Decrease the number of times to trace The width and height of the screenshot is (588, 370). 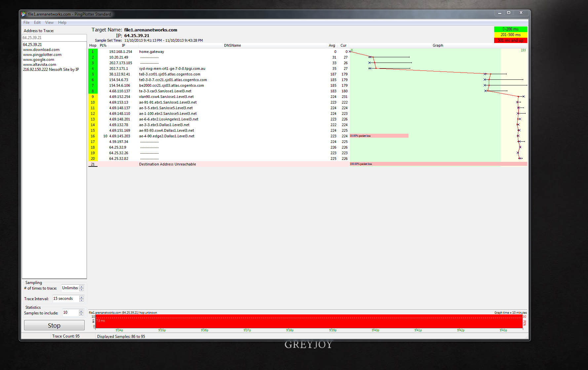click(x=81, y=290)
